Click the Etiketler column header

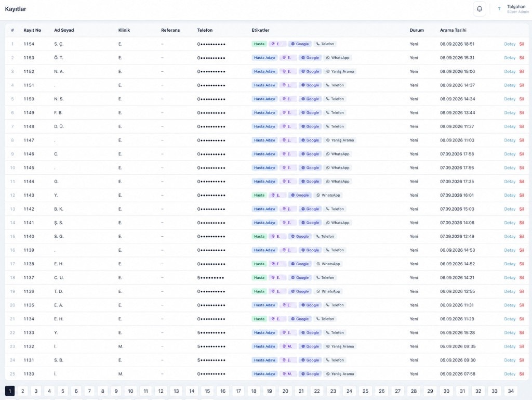261,30
